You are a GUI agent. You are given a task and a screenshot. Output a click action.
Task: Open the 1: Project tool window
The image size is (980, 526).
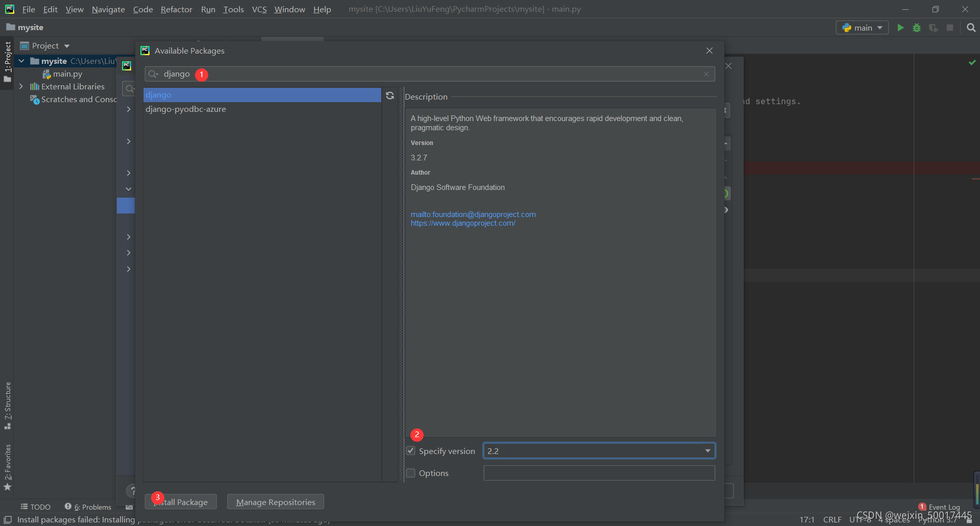pyautogui.click(x=7, y=62)
